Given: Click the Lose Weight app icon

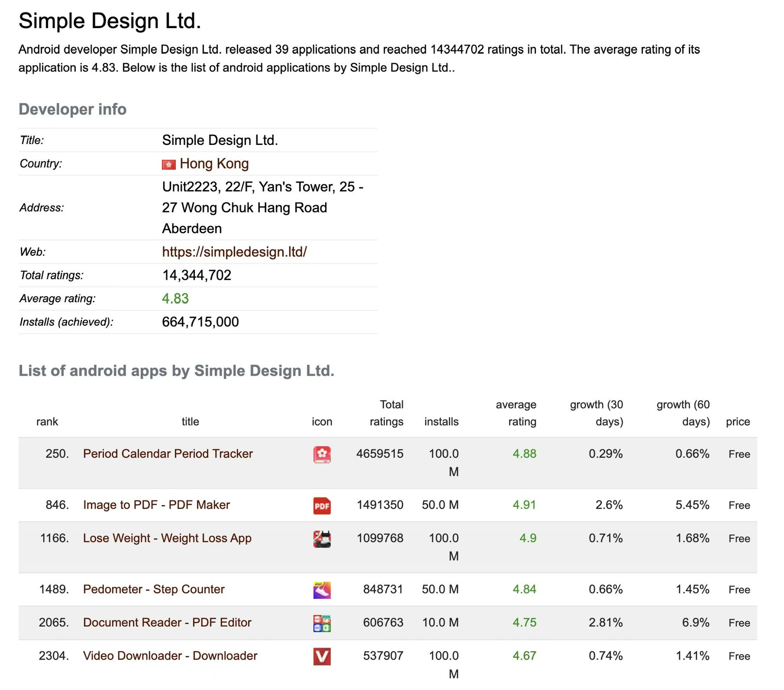Looking at the screenshot, I should [x=322, y=539].
